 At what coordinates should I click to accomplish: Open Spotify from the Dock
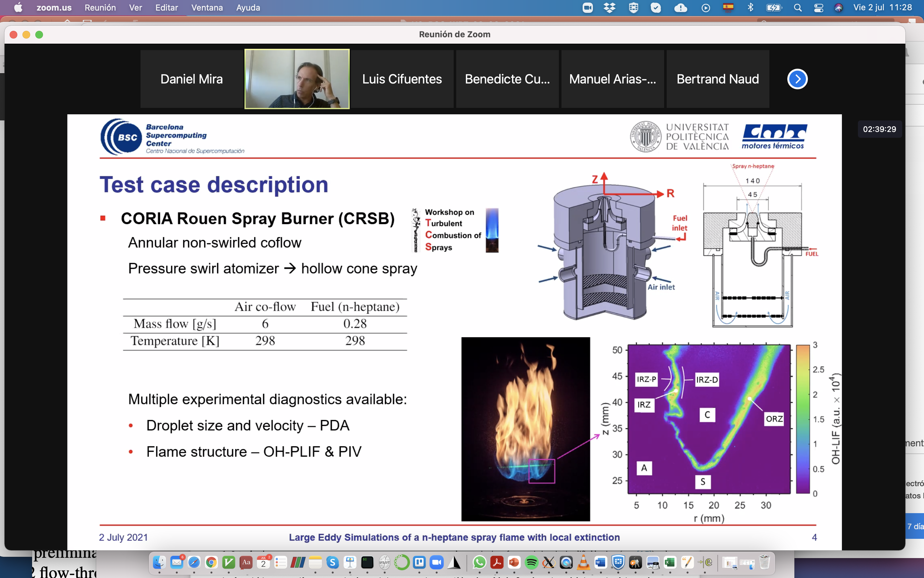click(x=532, y=562)
